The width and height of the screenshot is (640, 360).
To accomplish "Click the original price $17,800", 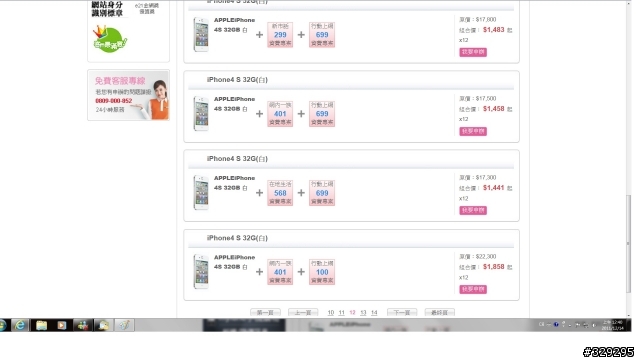I will tap(486, 20).
